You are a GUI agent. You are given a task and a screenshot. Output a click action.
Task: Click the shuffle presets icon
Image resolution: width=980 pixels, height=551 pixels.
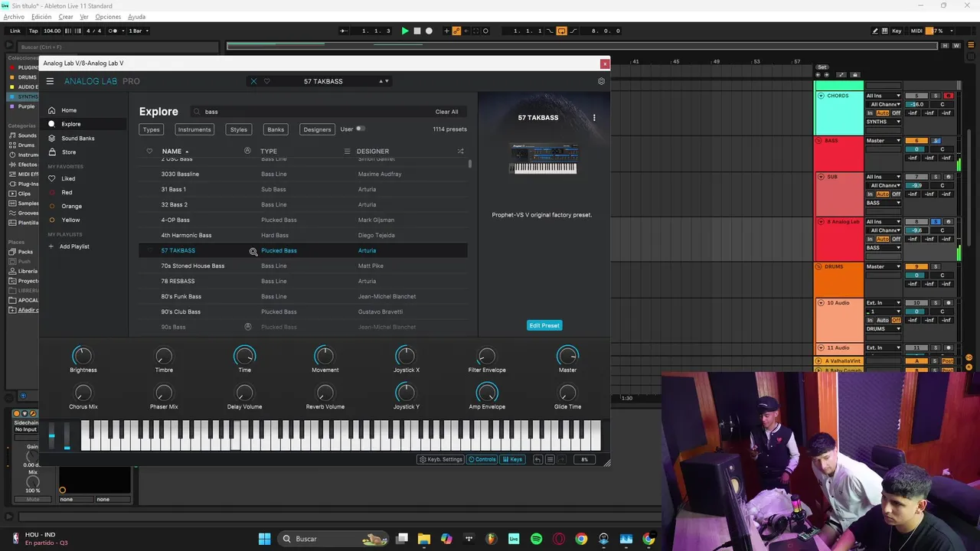[460, 152]
